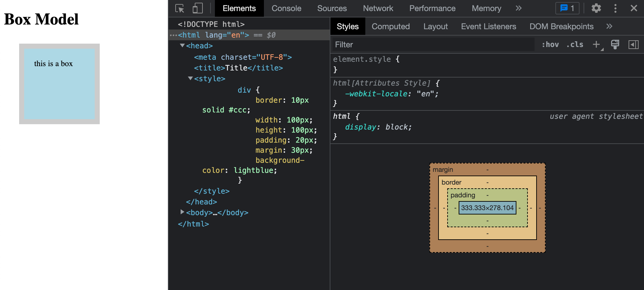The height and width of the screenshot is (290, 644).
Task: Open DevTools settings gear
Action: (596, 8)
